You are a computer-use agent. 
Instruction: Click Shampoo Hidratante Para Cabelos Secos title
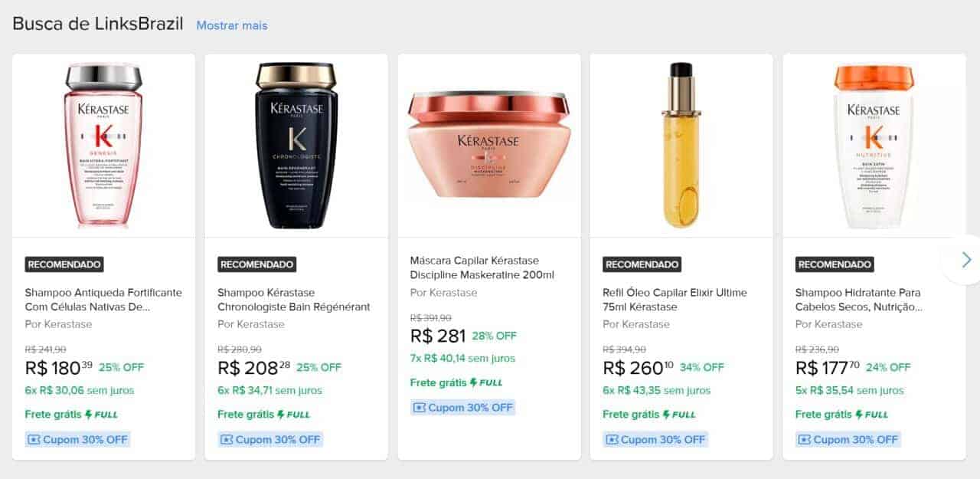click(x=858, y=300)
